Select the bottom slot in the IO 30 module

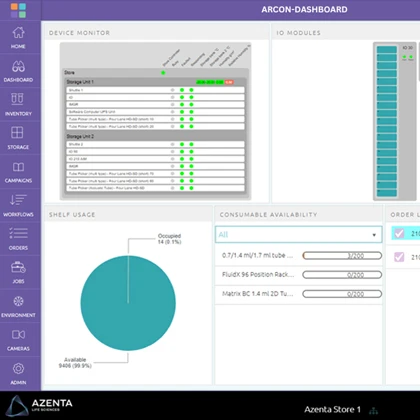point(387,193)
